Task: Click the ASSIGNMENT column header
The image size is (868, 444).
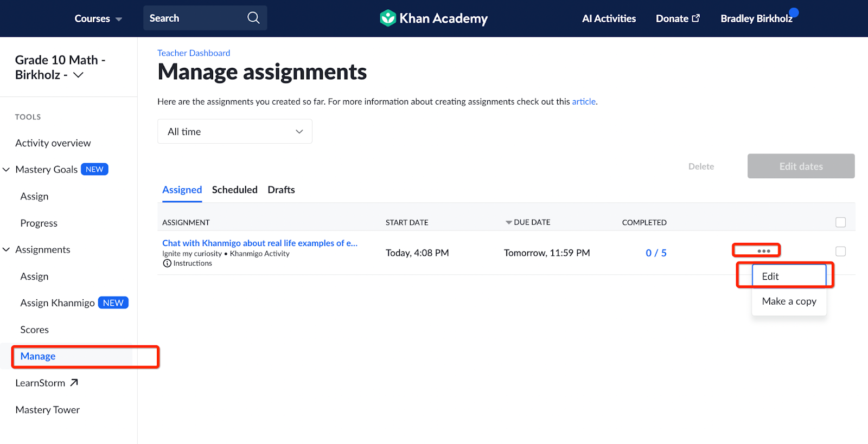Action: 186,222
